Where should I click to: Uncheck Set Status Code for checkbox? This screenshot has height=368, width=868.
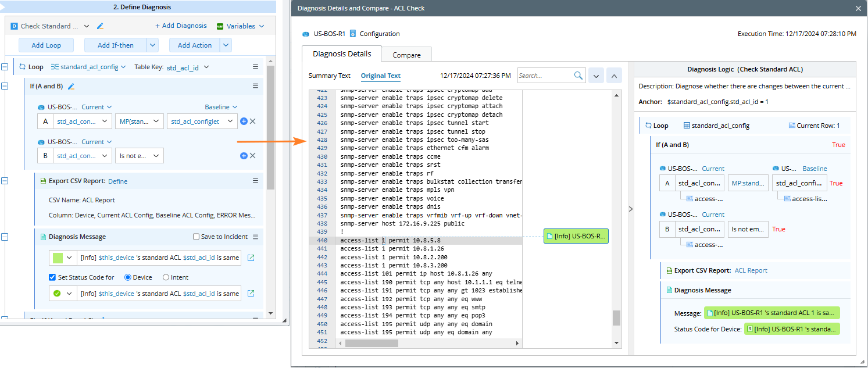tap(53, 277)
